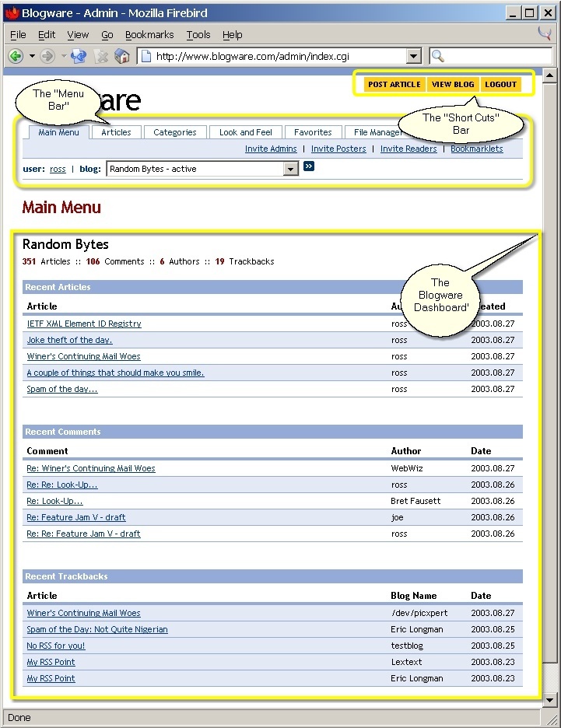Click the Firebird icon in title bar
The height and width of the screenshot is (728, 561).
(12, 13)
